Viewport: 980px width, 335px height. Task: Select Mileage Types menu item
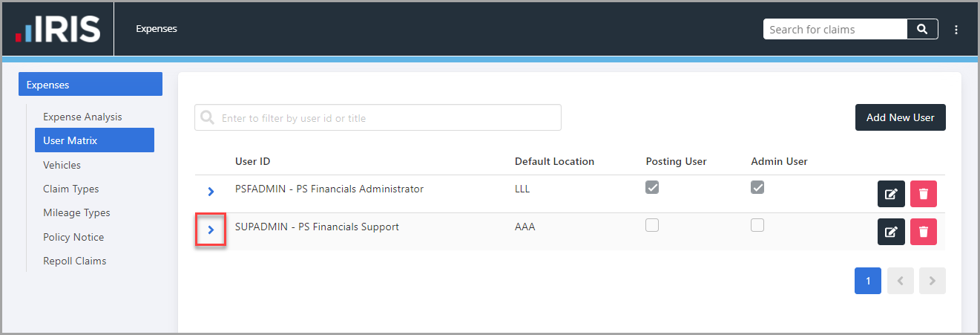pyautogui.click(x=76, y=212)
